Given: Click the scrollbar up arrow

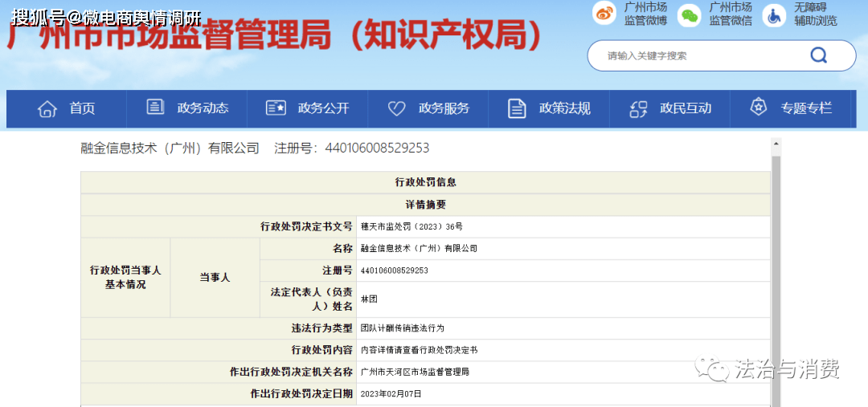Looking at the screenshot, I should click(776, 145).
